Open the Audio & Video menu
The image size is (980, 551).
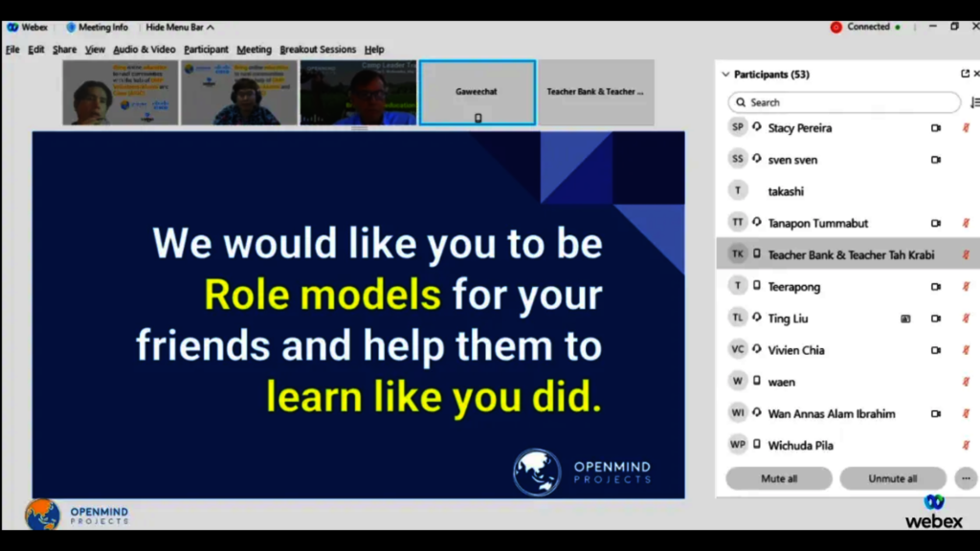point(144,49)
